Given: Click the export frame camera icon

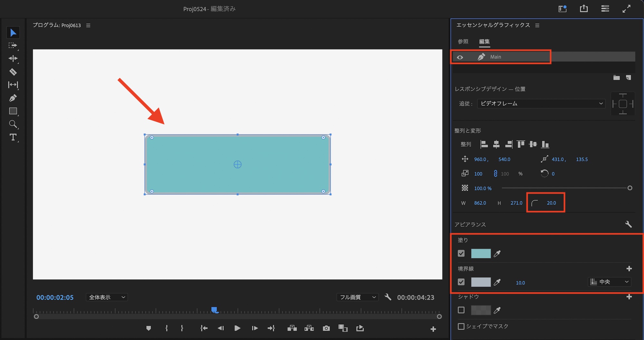Looking at the screenshot, I should point(326,328).
